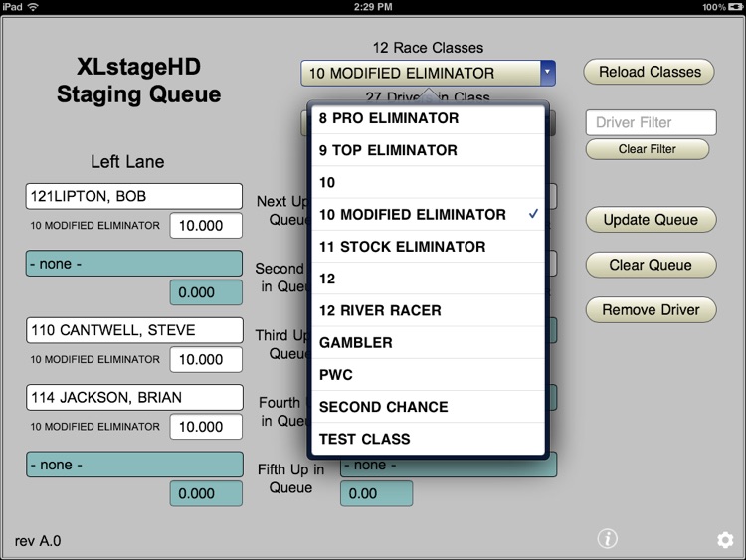The image size is (746, 560).
Task: Select checked 10 MODIFIED ELIMINATOR entry
Action: click(428, 215)
